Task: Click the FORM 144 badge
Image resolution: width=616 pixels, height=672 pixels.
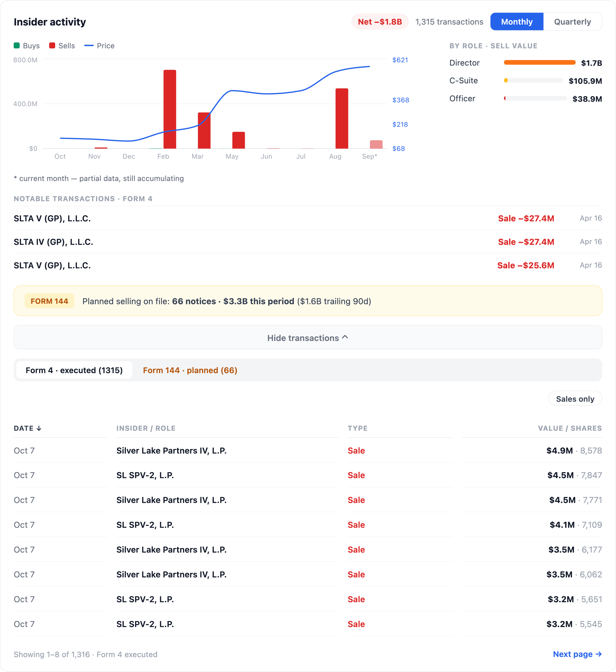Action: point(49,301)
